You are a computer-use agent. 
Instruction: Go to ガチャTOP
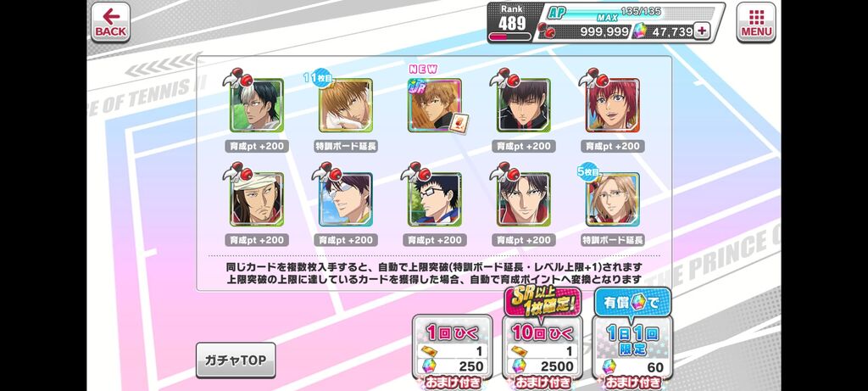tap(236, 360)
